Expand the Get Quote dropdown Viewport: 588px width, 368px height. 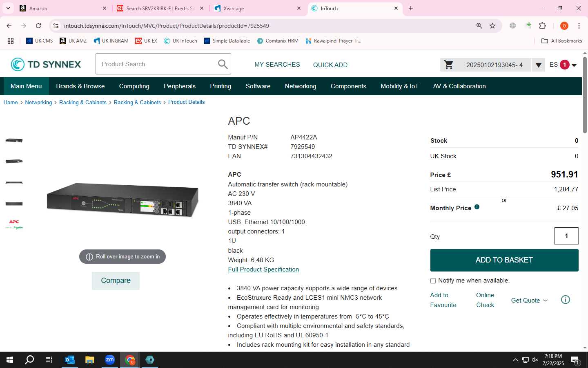[x=529, y=300]
